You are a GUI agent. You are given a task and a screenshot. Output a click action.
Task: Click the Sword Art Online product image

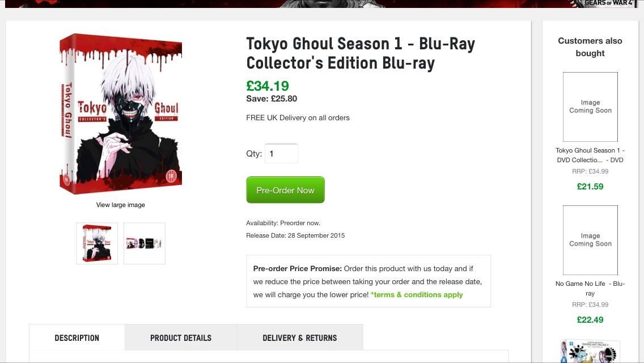590,352
